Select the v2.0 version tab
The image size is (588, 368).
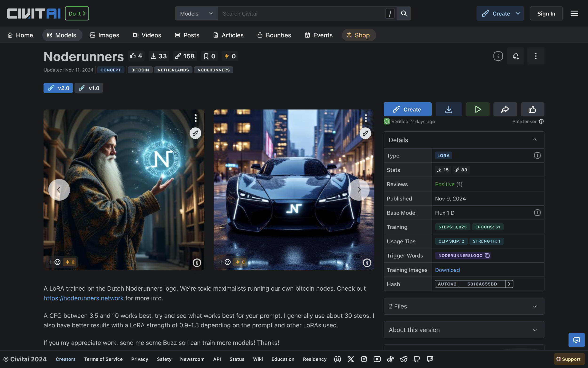point(58,88)
